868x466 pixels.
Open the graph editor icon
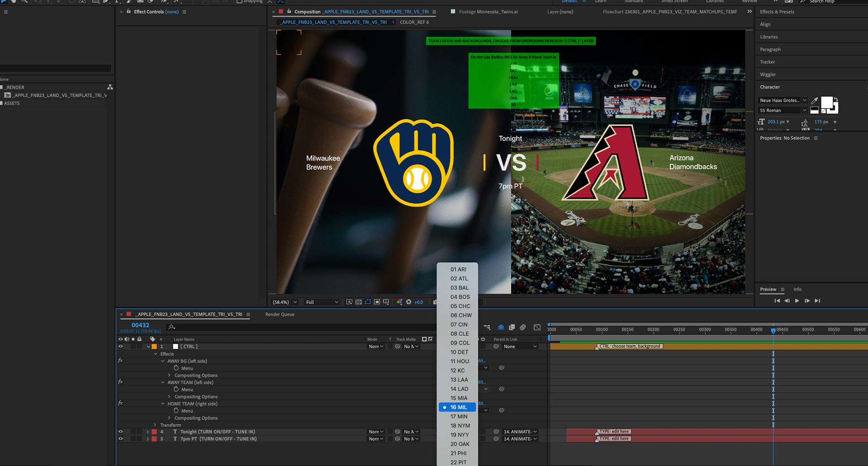[x=537, y=327]
